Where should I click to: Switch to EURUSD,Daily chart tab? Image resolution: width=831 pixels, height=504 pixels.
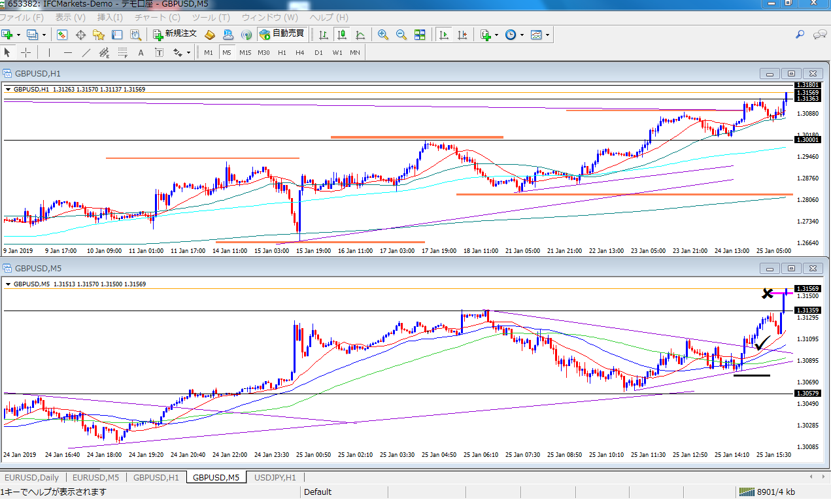pos(32,478)
